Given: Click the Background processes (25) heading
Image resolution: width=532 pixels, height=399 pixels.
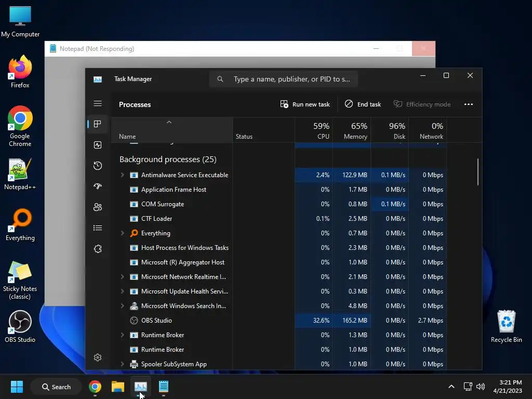Looking at the screenshot, I should (x=168, y=159).
